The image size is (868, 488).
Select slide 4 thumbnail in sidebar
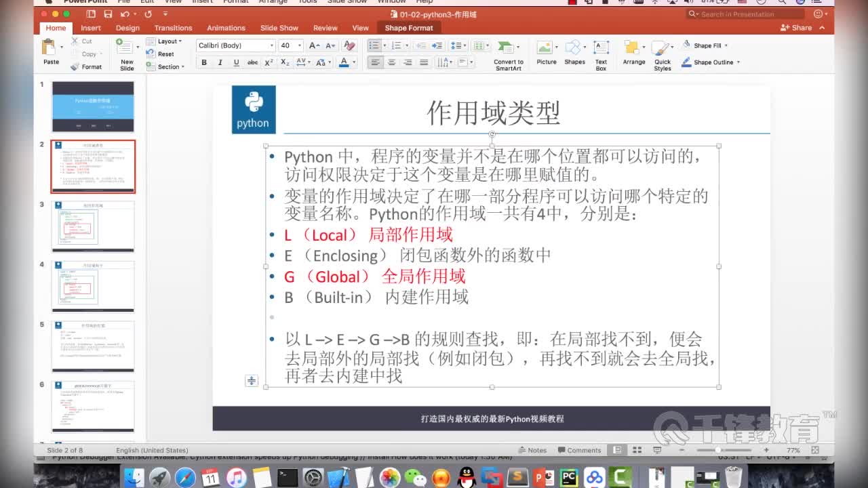coord(93,286)
